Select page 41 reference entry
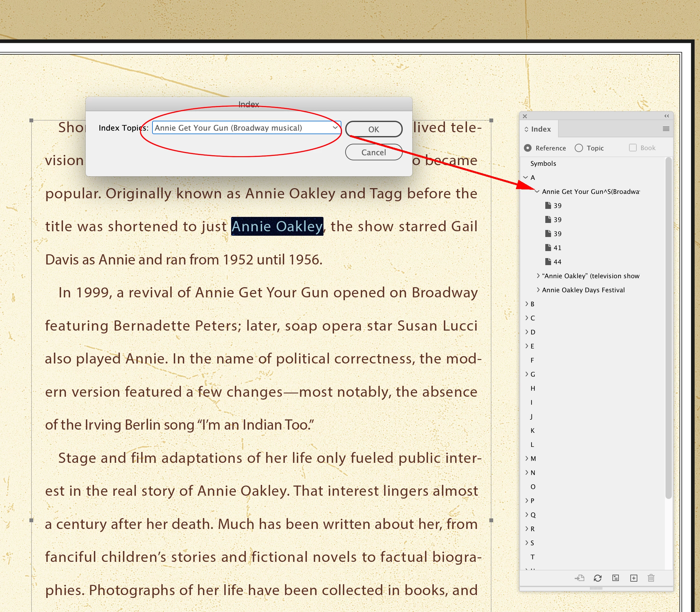 (557, 248)
